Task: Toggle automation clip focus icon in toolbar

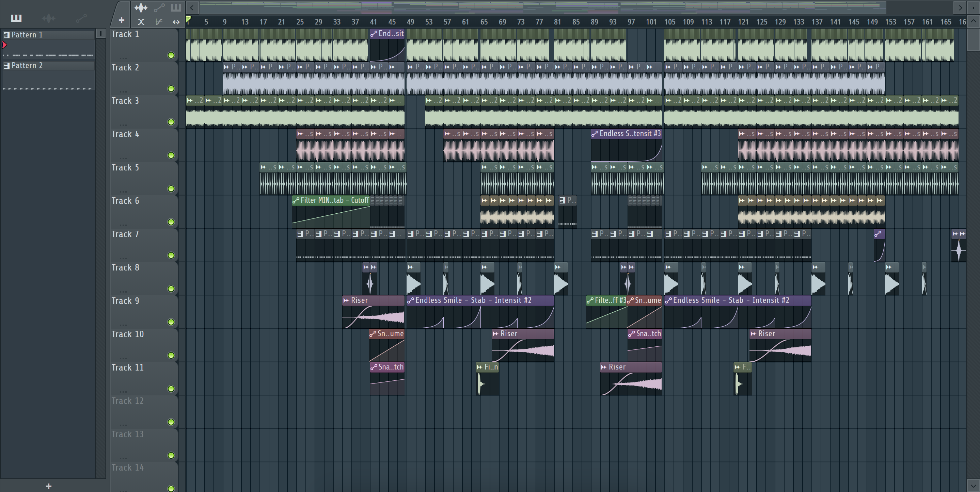Action: (159, 7)
